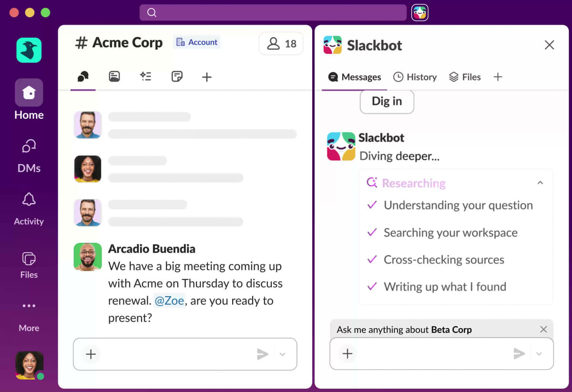
Task: Select the sparkle list tab in Acme Corp
Action: (x=145, y=76)
